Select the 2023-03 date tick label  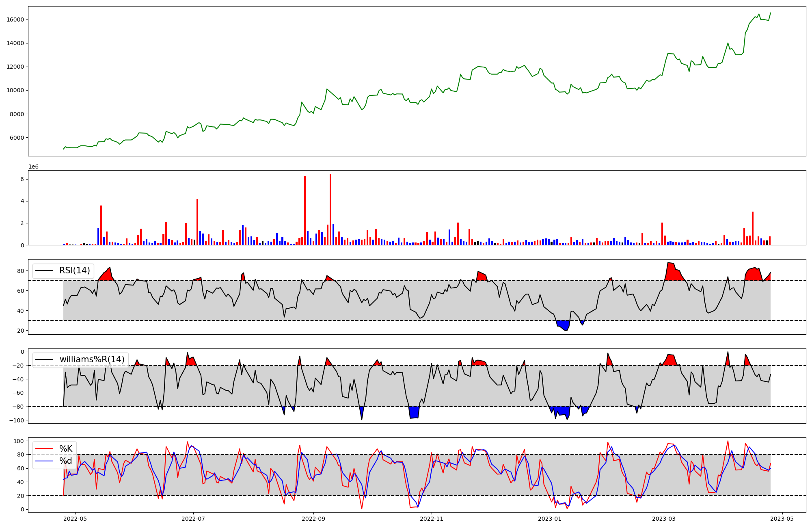pos(664,518)
